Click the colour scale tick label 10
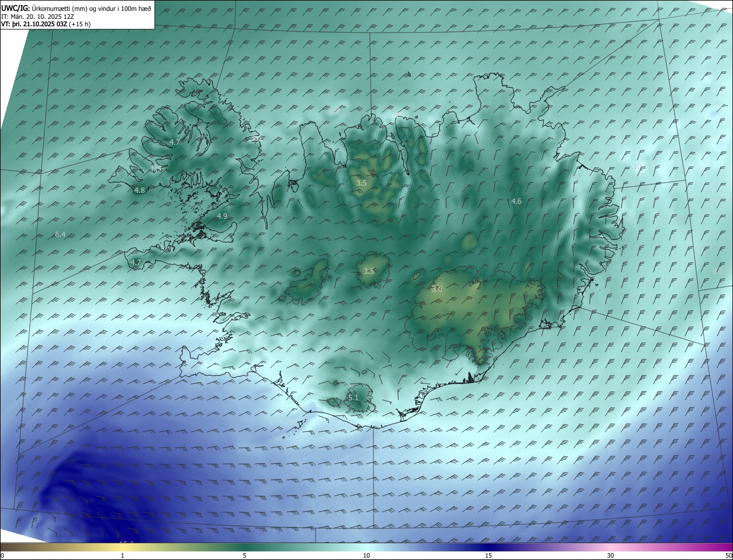 (366, 556)
